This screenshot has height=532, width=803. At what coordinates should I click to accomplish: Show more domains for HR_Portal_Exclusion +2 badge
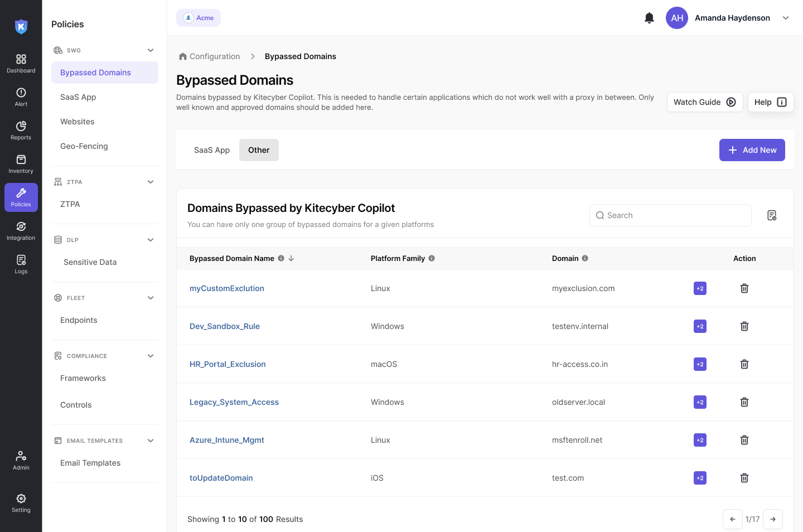[700, 364]
